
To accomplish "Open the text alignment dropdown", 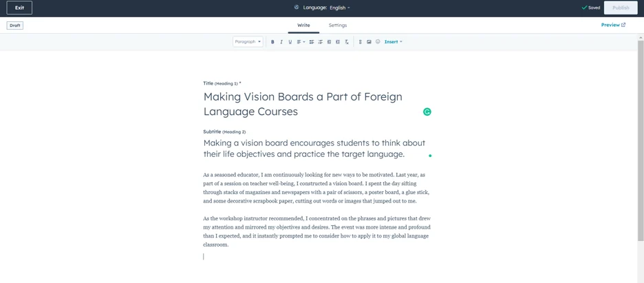I will tap(301, 42).
